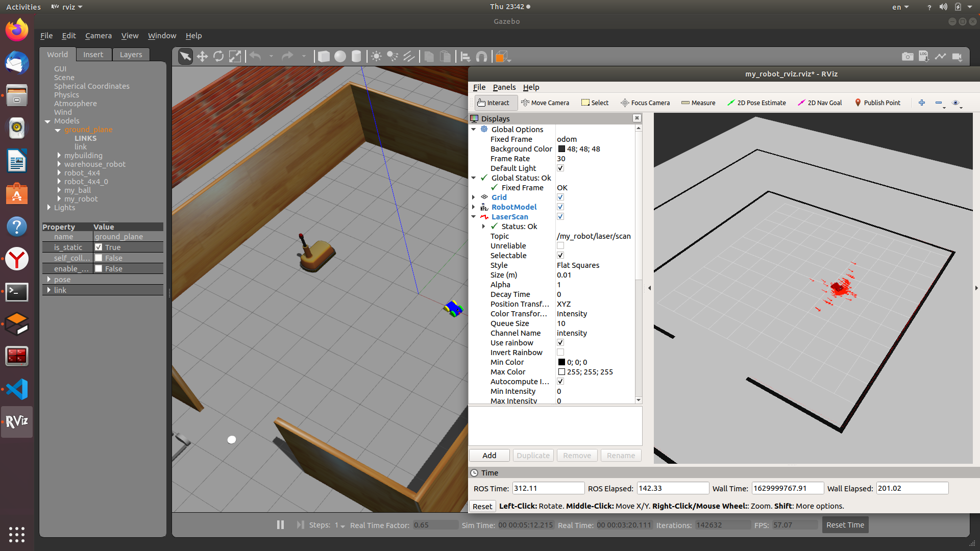
Task: Enable the Unreliable option checkbox
Action: pyautogui.click(x=560, y=246)
